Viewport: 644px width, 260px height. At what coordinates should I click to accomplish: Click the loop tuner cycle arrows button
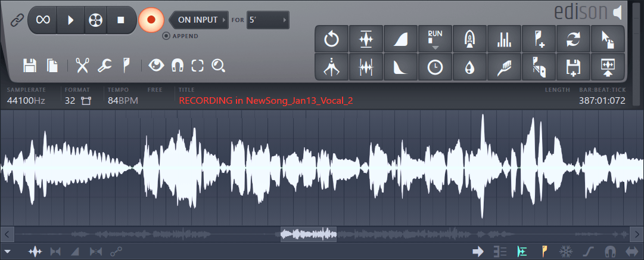pos(573,39)
